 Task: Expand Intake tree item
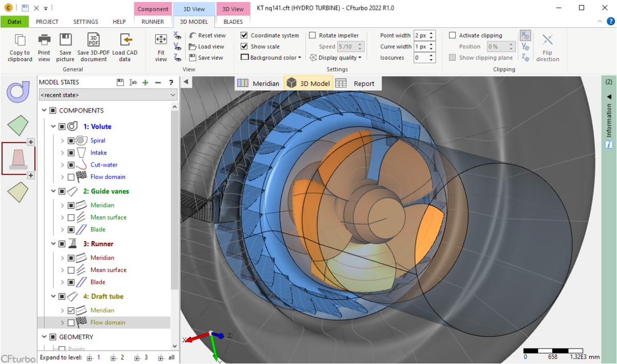63,153
